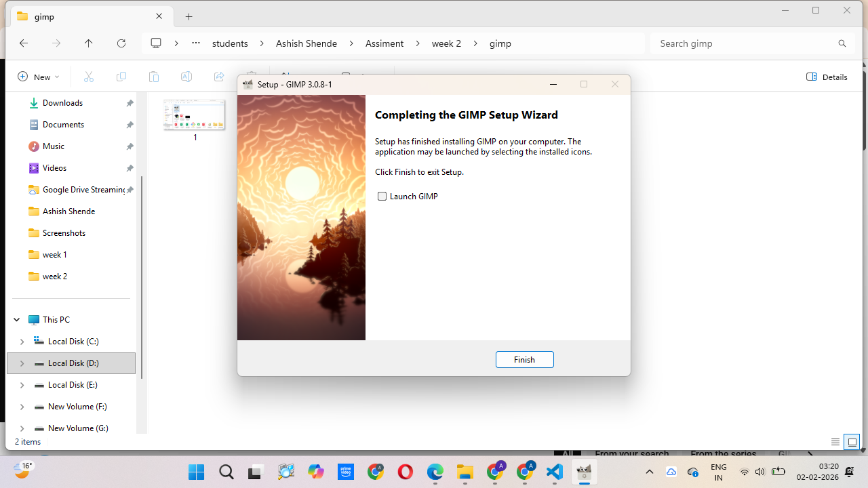The height and width of the screenshot is (488, 868).
Task: Navigate to Ashish Shende in the address bar
Action: pyautogui.click(x=307, y=43)
